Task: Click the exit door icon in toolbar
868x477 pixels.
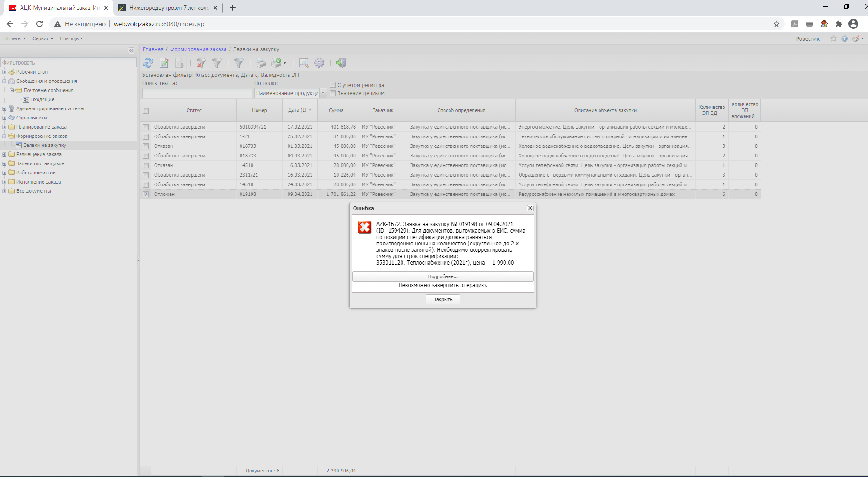Action: click(x=341, y=63)
